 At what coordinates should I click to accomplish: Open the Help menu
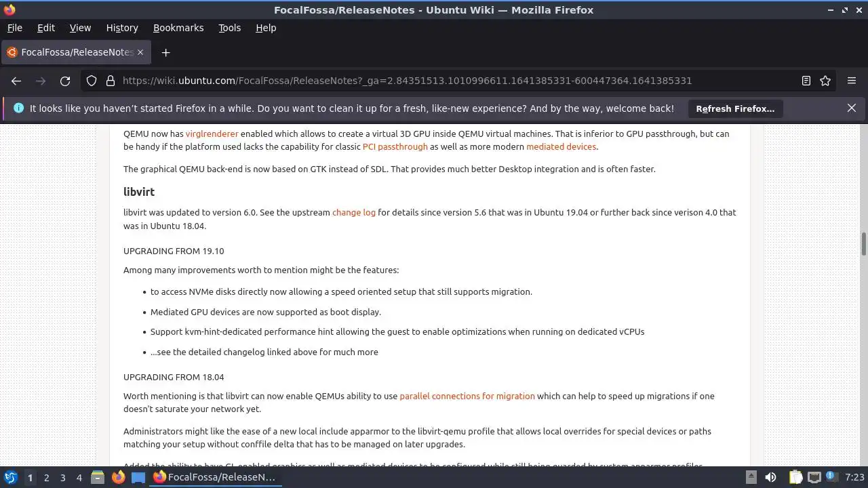coord(266,28)
